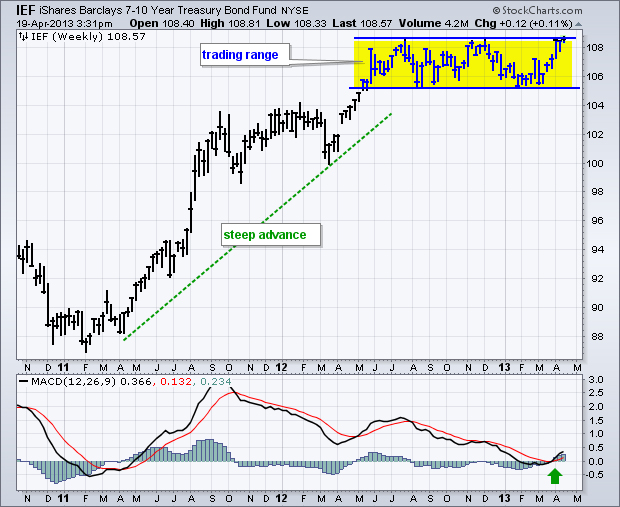Click the '11' year marker on MACD axis
This screenshot has height=507, width=620.
tap(63, 498)
